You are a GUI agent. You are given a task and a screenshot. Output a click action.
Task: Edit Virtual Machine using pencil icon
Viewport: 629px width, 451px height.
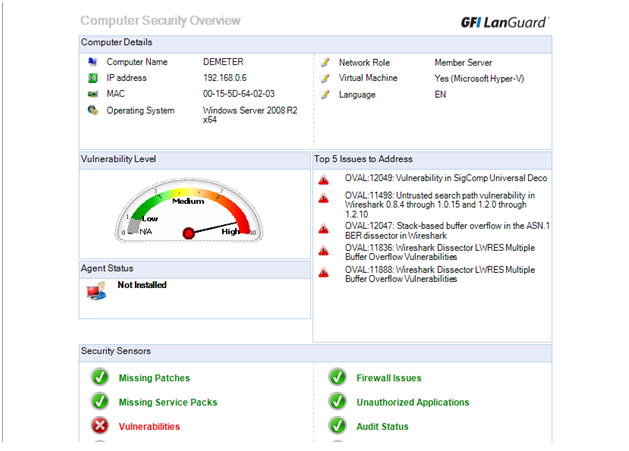point(325,78)
